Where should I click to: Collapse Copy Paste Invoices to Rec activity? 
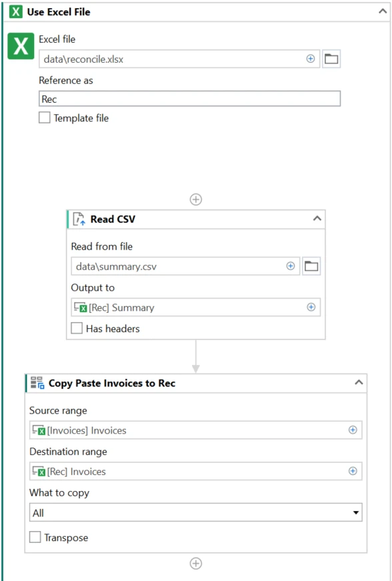pos(359,382)
